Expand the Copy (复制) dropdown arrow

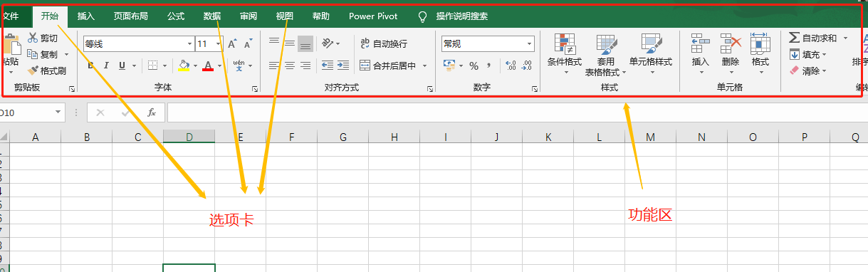pos(67,54)
